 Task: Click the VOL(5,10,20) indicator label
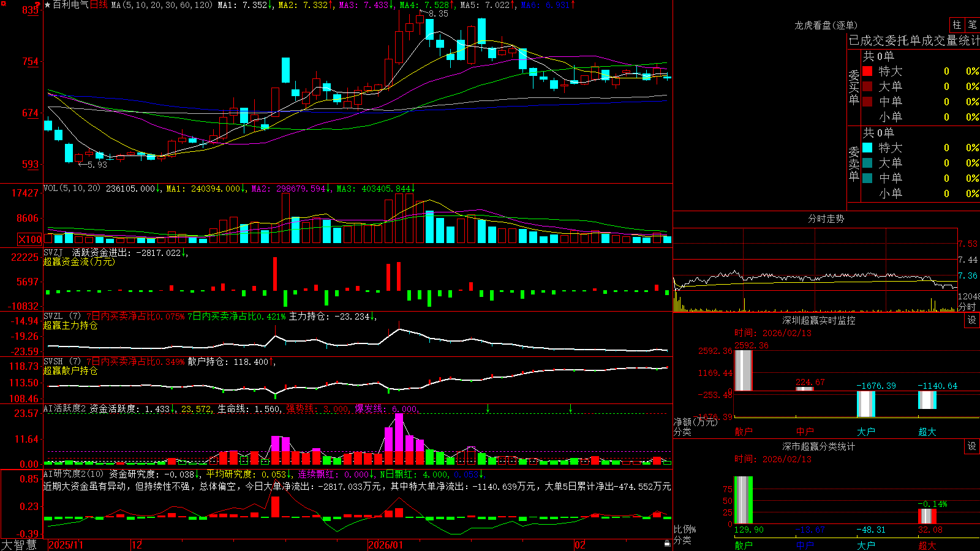point(72,189)
